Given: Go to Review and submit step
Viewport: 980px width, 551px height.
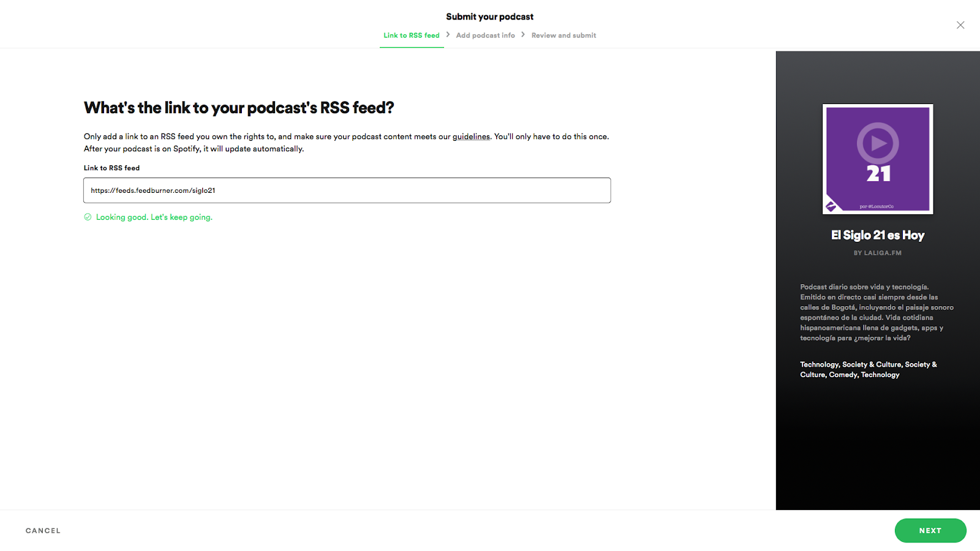Looking at the screenshot, I should click(x=563, y=36).
